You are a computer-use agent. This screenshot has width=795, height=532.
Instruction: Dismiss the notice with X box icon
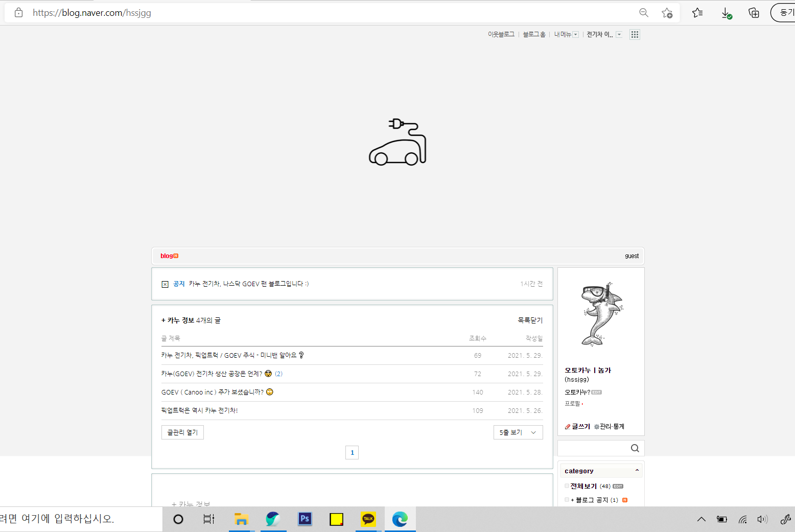165,284
